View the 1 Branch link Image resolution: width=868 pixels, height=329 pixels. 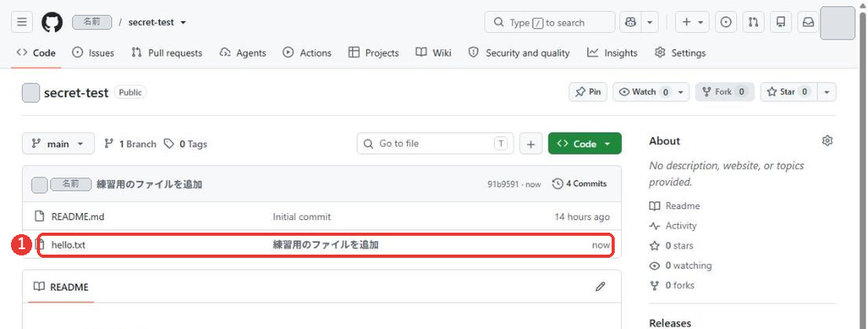[131, 144]
